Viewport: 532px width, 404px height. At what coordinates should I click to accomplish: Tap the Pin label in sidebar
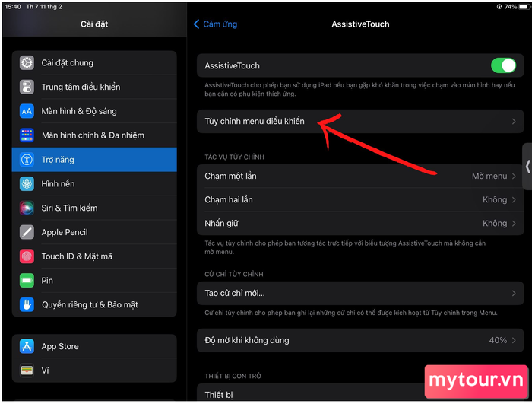pyautogui.click(x=47, y=280)
